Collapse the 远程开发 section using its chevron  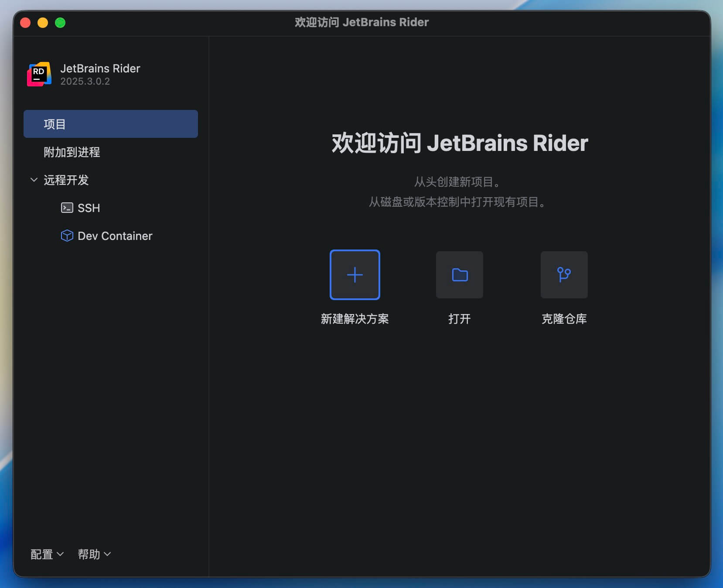coord(34,180)
